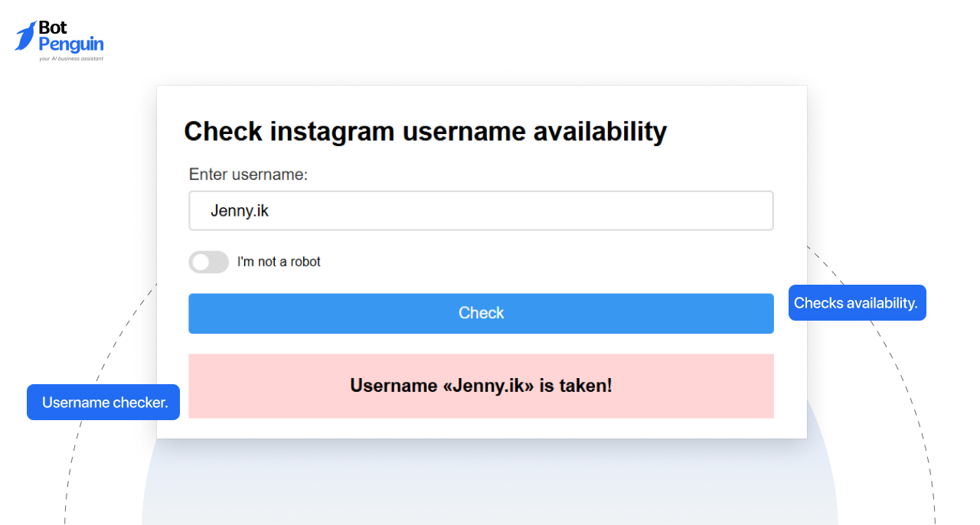This screenshot has height=525, width=980.
Task: Click the toggle knob next to 'I'm not a robot'
Action: (200, 262)
